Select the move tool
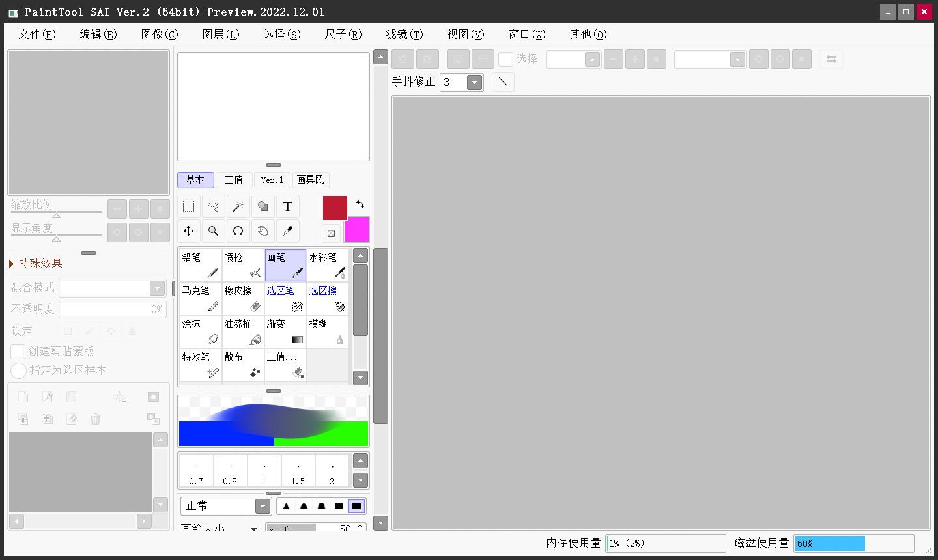The height and width of the screenshot is (560, 938). 188,231
